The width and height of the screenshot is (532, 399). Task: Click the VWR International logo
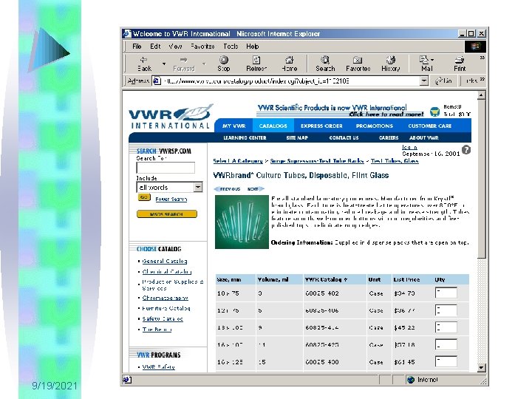[x=171, y=117]
